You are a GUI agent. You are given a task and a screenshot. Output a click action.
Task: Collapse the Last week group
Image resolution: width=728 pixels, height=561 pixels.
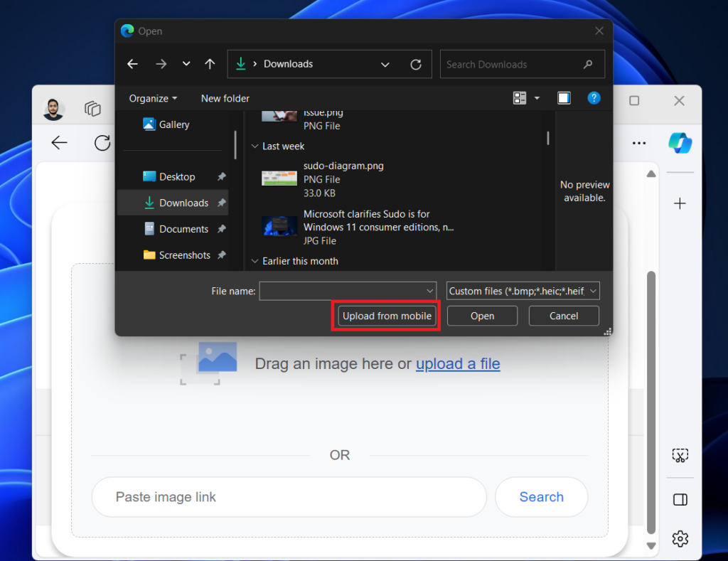click(255, 146)
